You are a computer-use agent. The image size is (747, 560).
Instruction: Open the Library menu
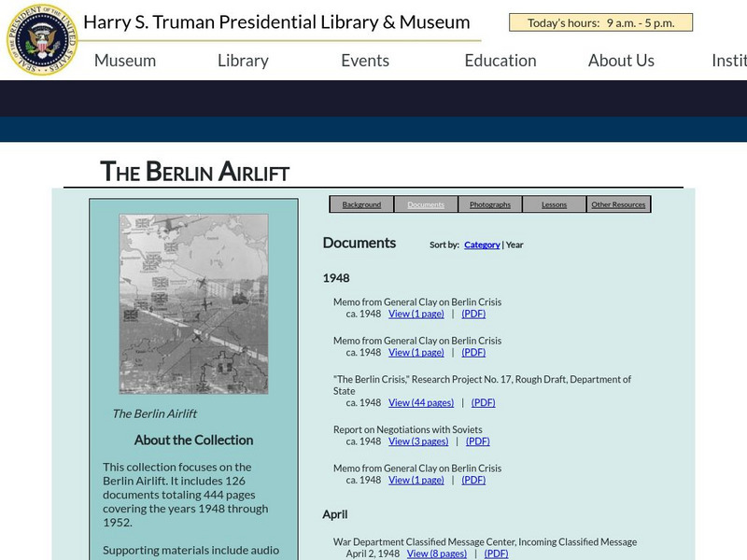(x=243, y=61)
